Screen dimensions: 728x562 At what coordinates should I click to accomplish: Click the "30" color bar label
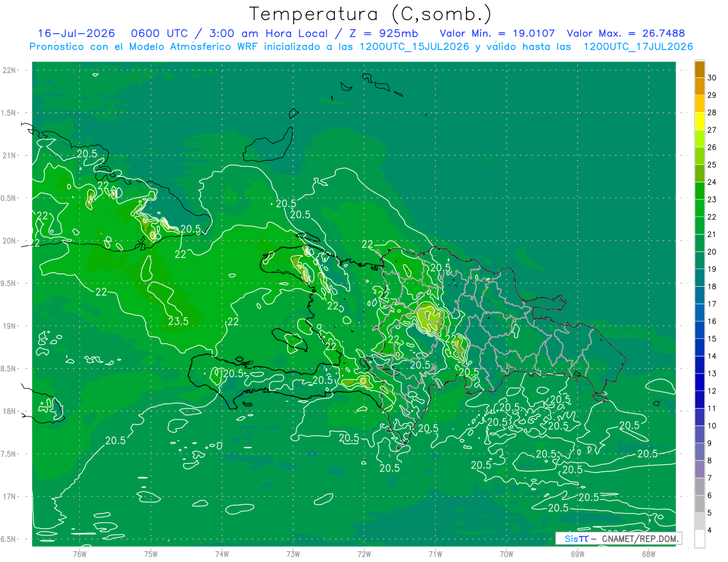(x=712, y=78)
